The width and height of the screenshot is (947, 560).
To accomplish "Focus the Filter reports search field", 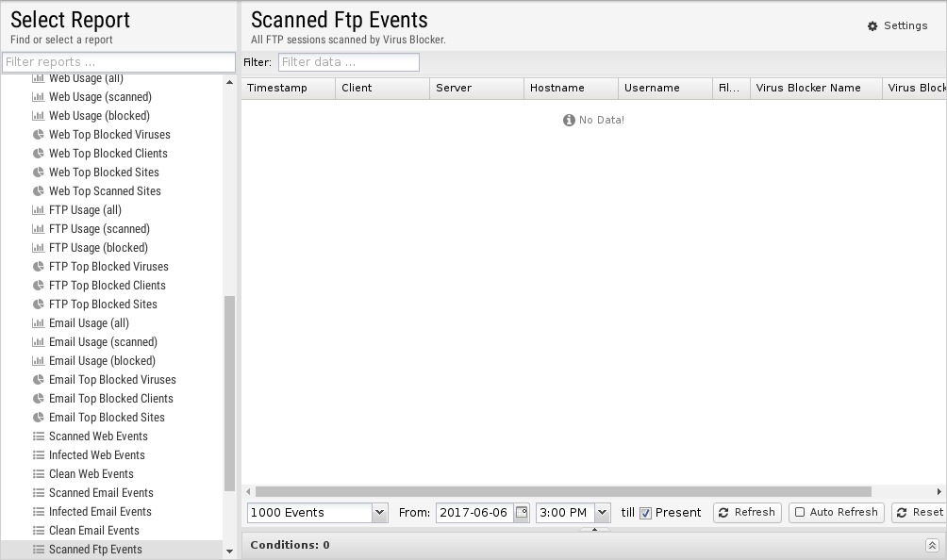I will tap(119, 62).
